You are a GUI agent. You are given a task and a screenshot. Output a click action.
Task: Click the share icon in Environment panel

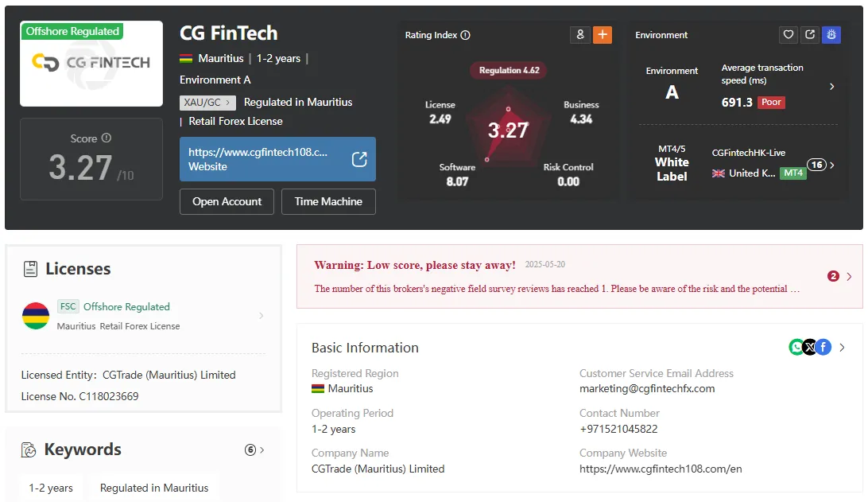[x=810, y=35]
